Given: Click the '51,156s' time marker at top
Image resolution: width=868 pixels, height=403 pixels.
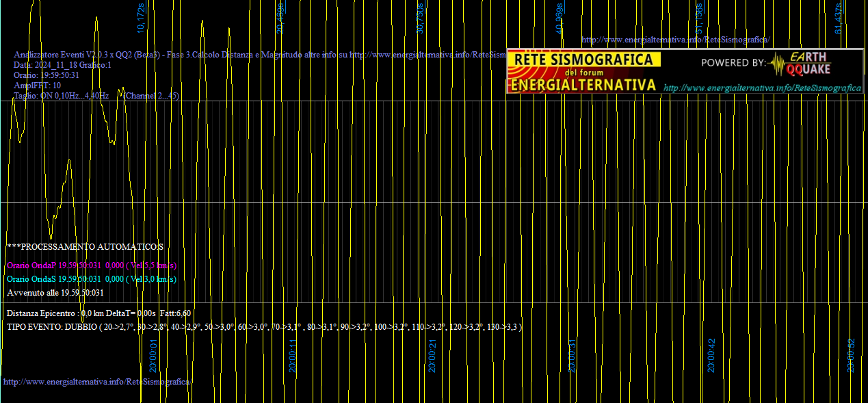Looking at the screenshot, I should (699, 18).
